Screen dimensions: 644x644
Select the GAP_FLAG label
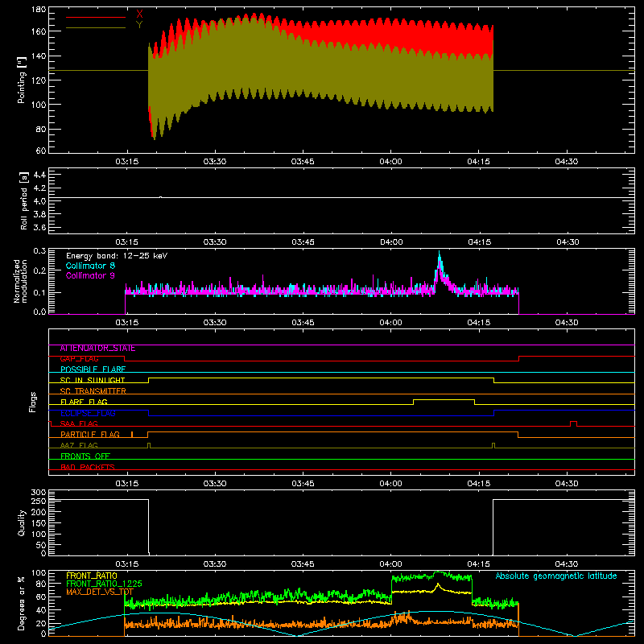coord(79,359)
